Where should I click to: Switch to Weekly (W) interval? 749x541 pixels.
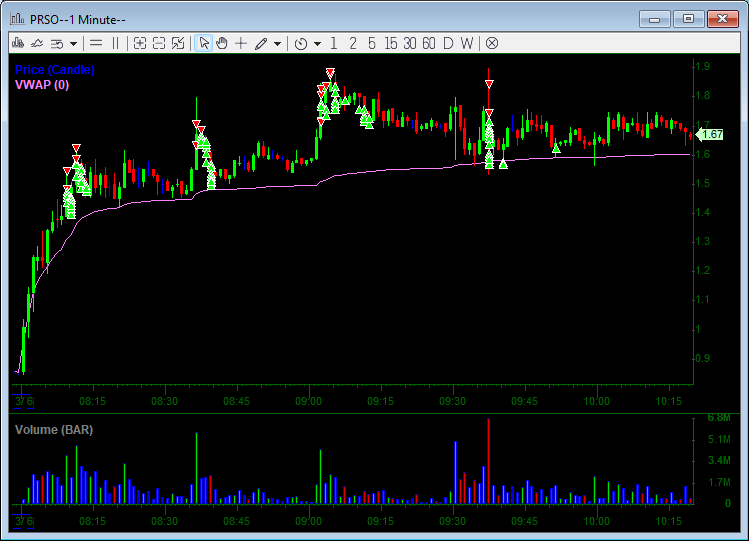tap(467, 43)
